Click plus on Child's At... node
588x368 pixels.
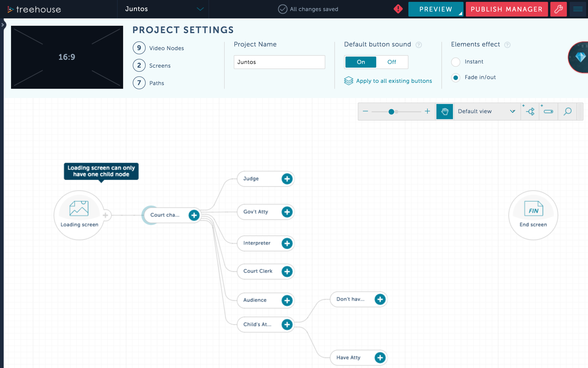[x=287, y=324]
